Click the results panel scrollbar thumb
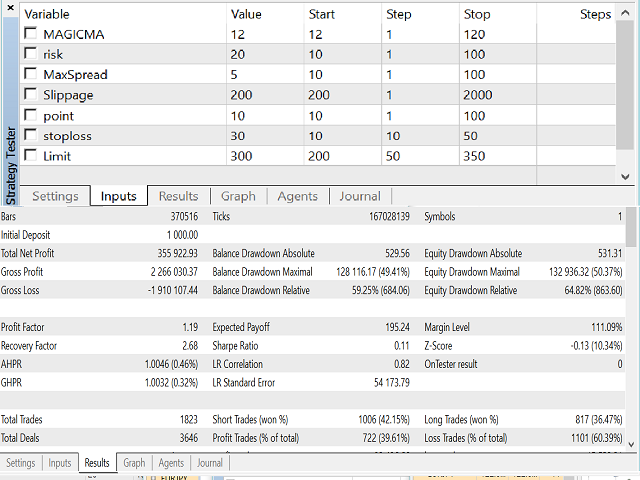 (631, 227)
